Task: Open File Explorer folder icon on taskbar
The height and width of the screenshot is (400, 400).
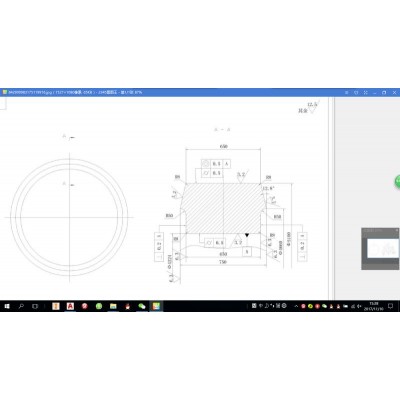Action: point(113,306)
